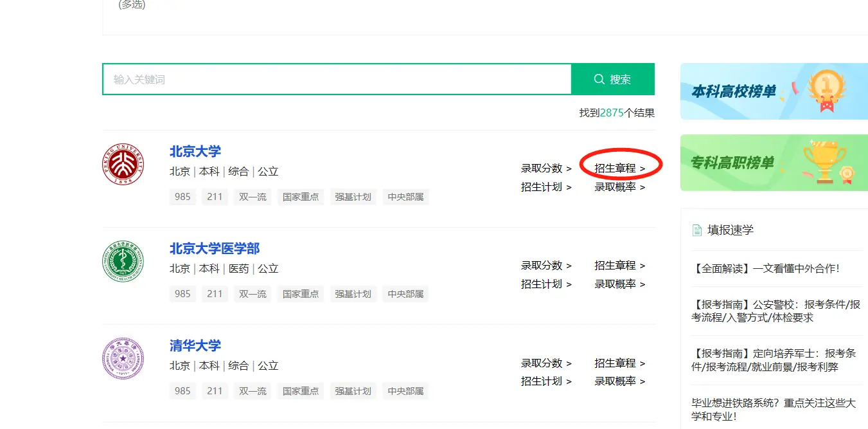Click the Peking University Health Science Center logo
The width and height of the screenshot is (868, 429).
tap(123, 261)
